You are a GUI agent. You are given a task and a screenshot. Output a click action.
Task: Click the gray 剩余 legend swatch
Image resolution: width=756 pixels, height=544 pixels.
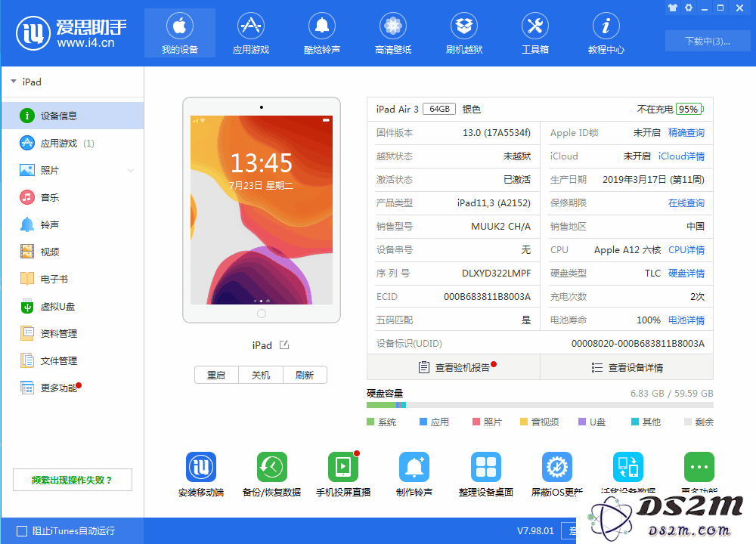[x=688, y=422]
